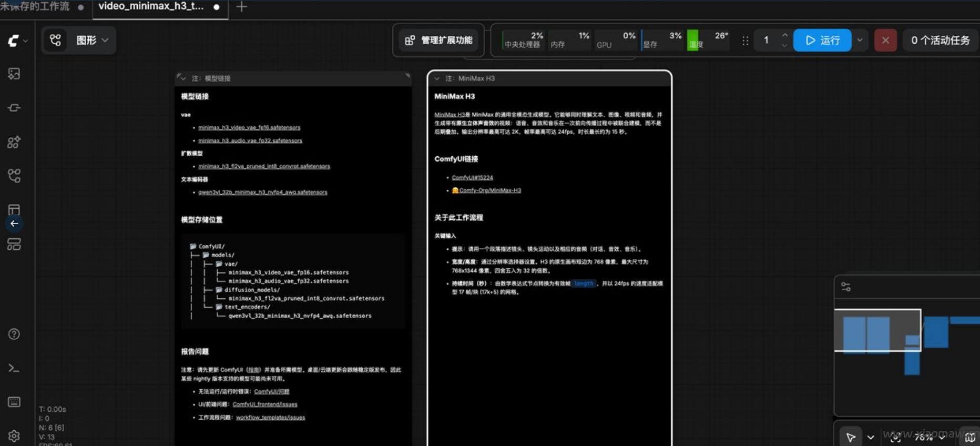Open the Comfy-Org/MiniMax-H3 link
Image resolution: width=980 pixels, height=446 pixels.
[487, 190]
